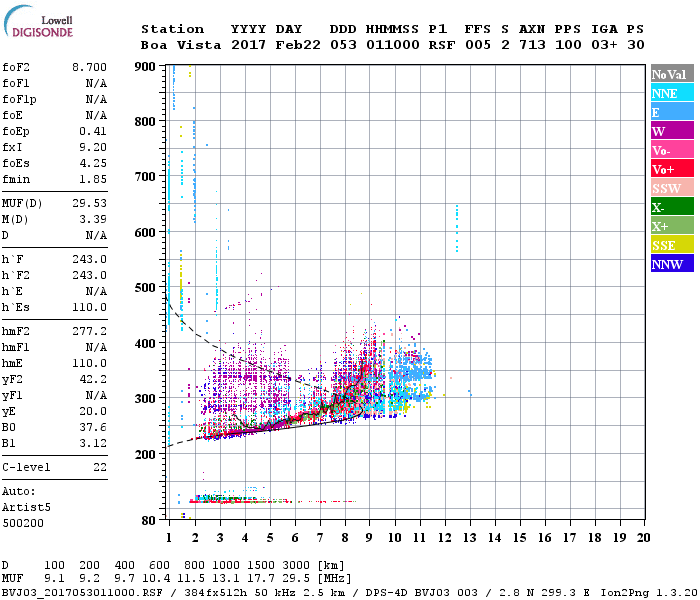Viewport: 700px width, 600px height.
Task: Click the MUF(D) value 29.53
Action: [89, 201]
